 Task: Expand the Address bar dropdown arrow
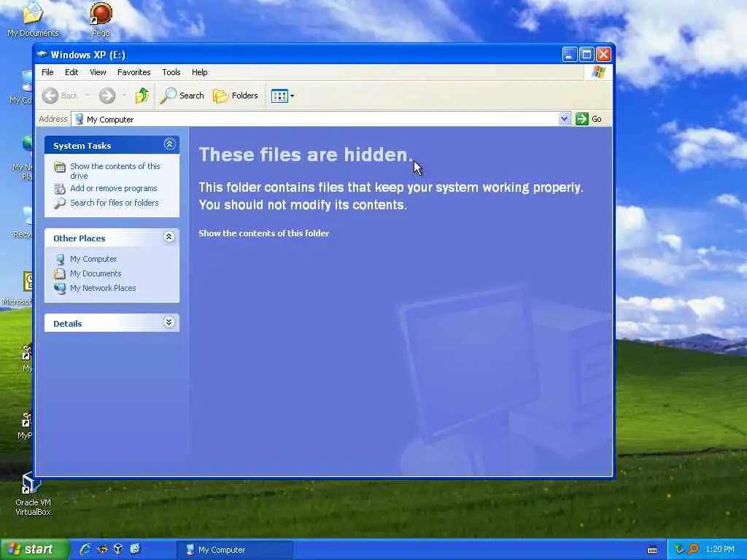[x=564, y=119]
